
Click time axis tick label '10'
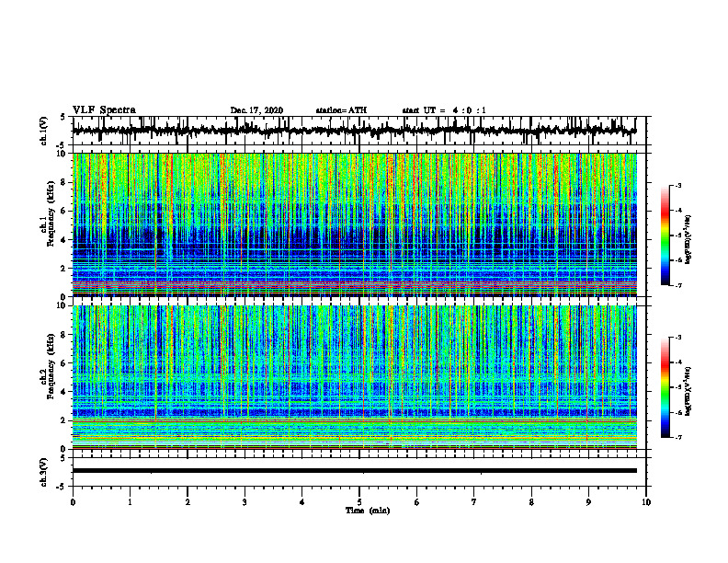[646, 502]
